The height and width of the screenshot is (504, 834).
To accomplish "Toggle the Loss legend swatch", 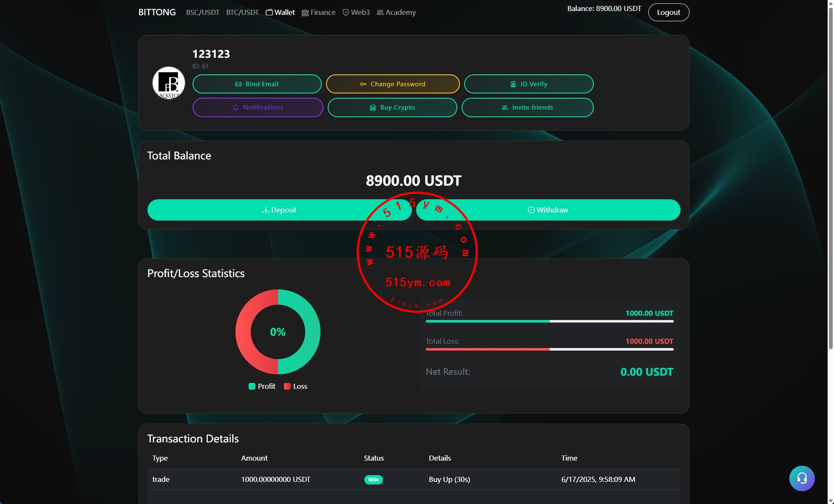I will tap(287, 386).
